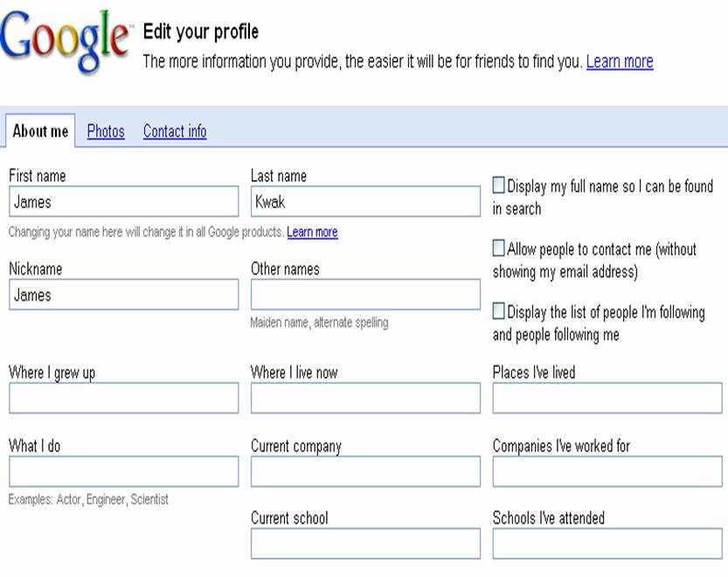Open the "Learn more" link in the header
728x577 pixels.
pyautogui.click(x=619, y=61)
